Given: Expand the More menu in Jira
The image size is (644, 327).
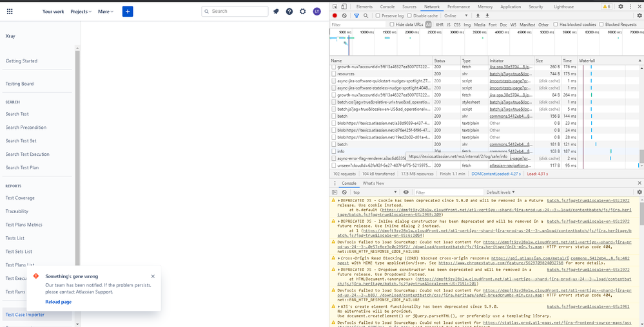Looking at the screenshot, I should coord(106,12).
